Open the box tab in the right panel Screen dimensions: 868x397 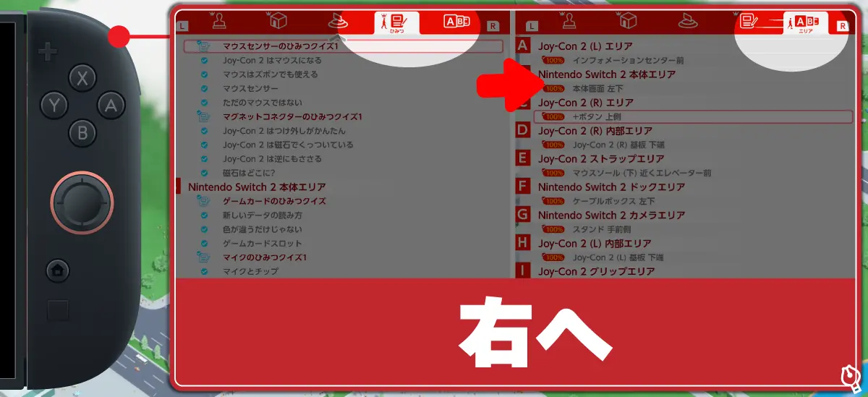(627, 20)
